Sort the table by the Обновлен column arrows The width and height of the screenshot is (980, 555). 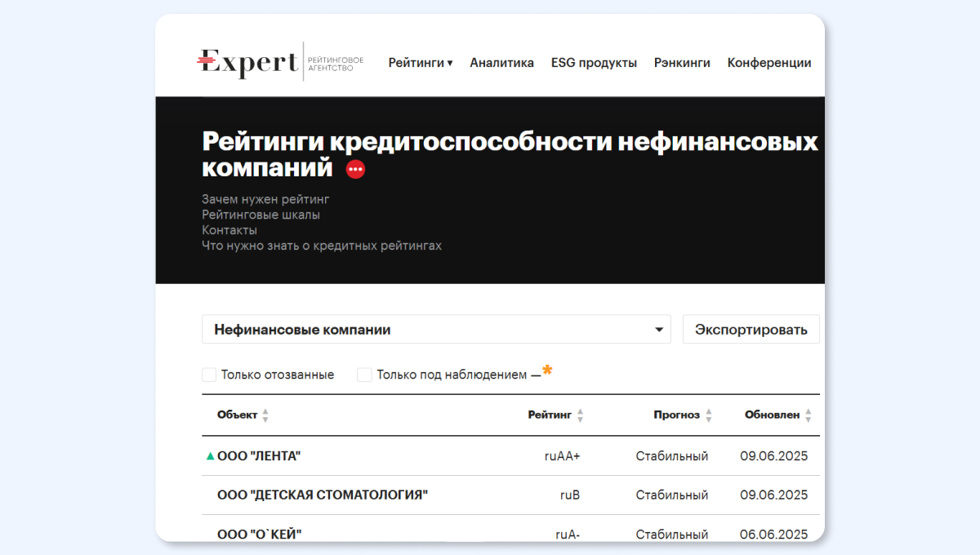[808, 415]
